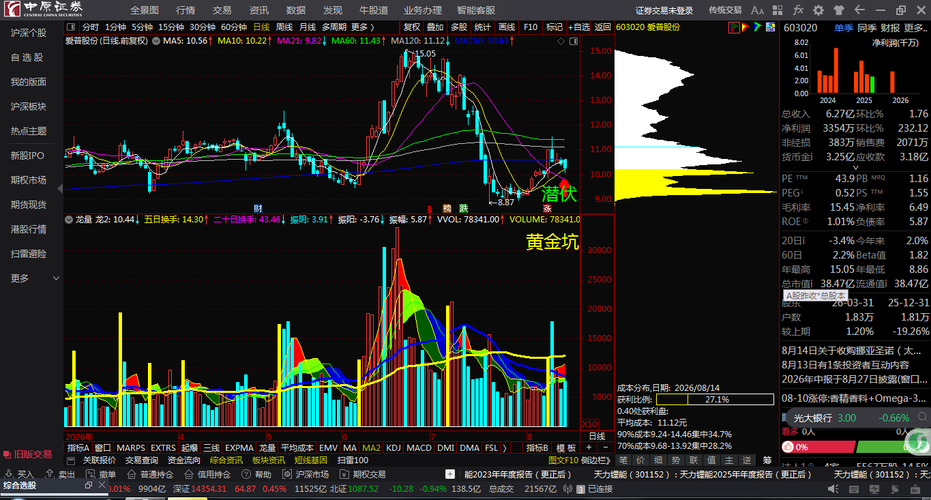The width and height of the screenshot is (931, 500).
Task: Click the colorful picture icon above chip chart
Action: click(770, 27)
